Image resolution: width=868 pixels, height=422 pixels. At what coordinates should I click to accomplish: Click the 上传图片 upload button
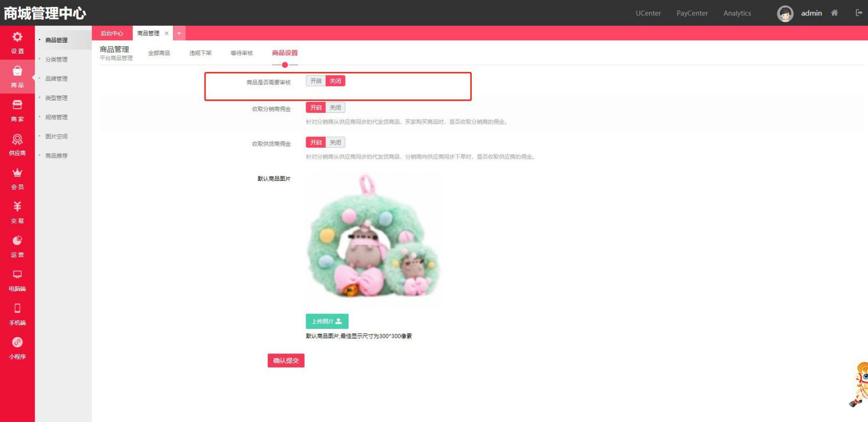pos(327,321)
